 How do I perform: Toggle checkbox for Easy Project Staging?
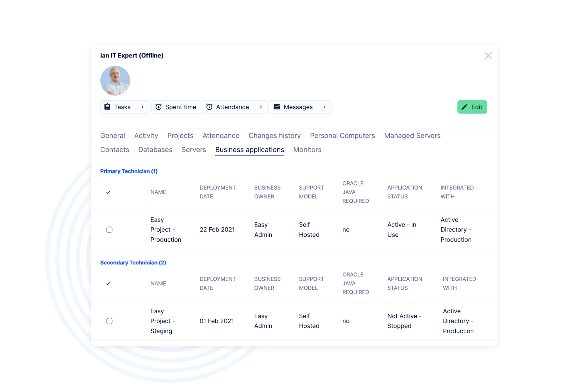click(x=109, y=321)
